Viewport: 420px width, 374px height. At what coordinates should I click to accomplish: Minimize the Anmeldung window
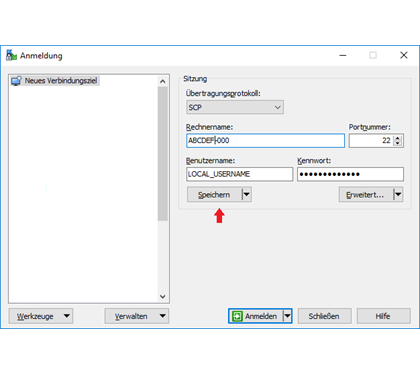tap(343, 55)
